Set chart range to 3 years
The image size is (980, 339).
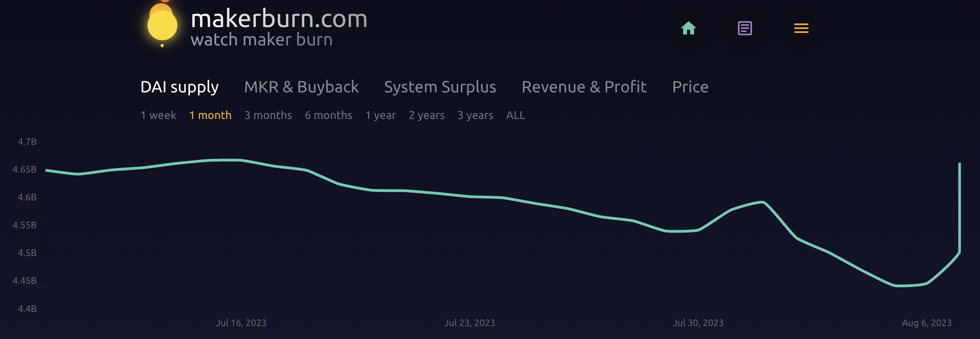[475, 115]
